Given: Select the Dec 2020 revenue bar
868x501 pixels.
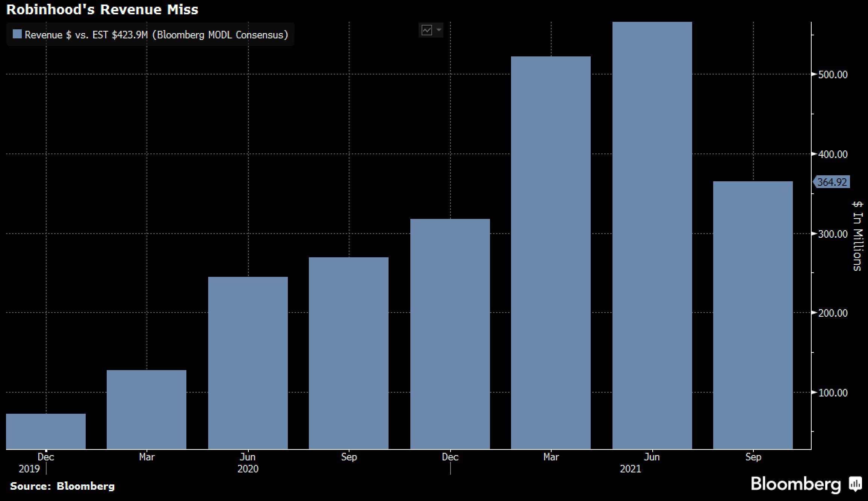Looking at the screenshot, I should [x=450, y=334].
